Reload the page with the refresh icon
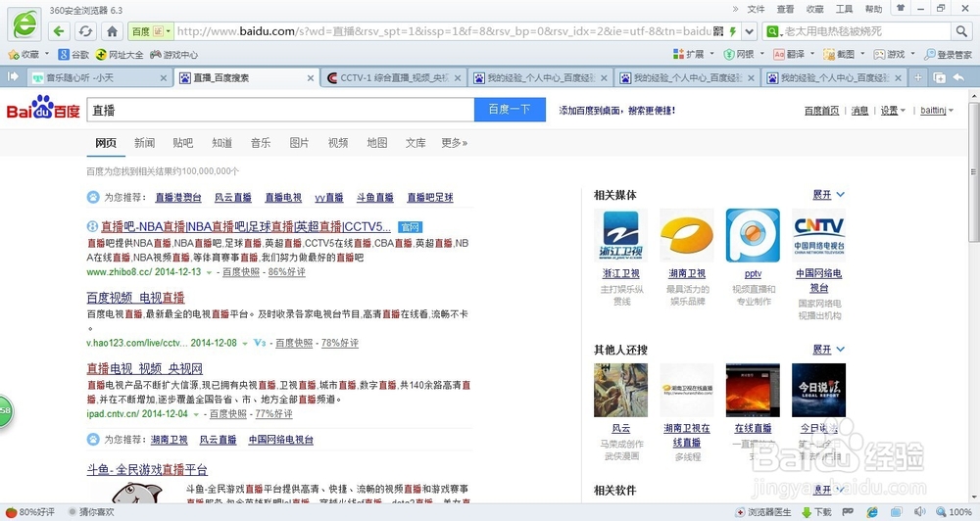The image size is (980, 521). click(x=85, y=31)
